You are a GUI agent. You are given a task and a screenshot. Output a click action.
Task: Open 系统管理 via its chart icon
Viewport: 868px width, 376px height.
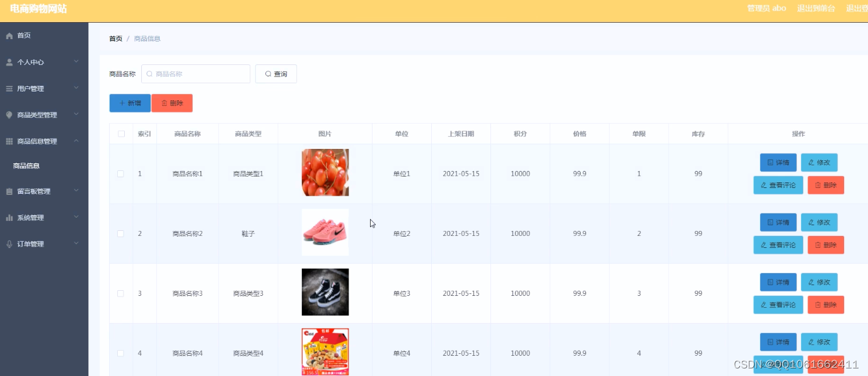point(8,217)
